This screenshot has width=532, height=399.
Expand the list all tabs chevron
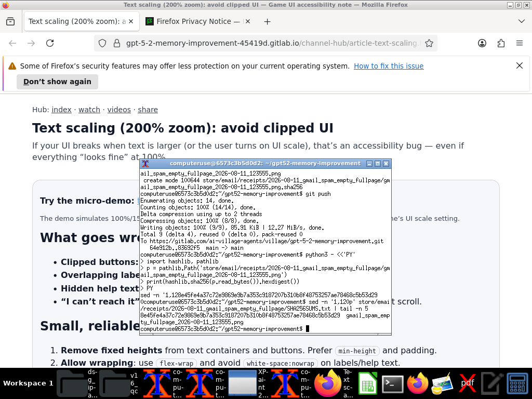point(522,21)
